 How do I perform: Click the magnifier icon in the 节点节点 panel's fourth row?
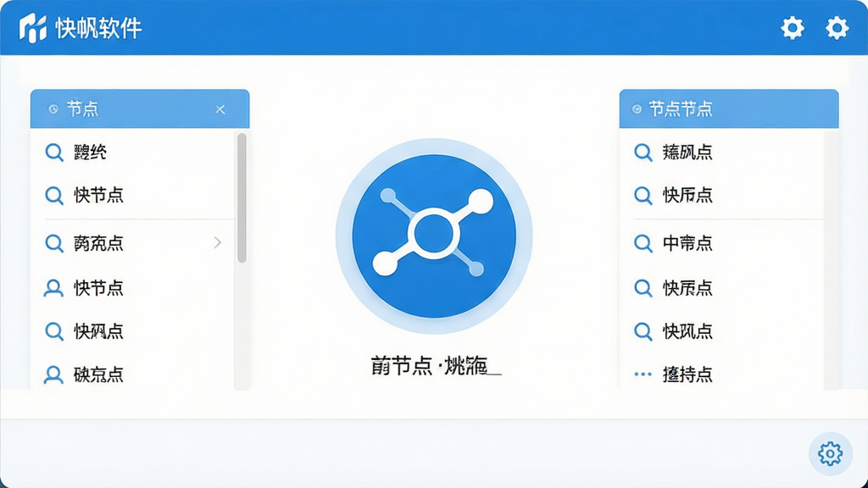(643, 288)
